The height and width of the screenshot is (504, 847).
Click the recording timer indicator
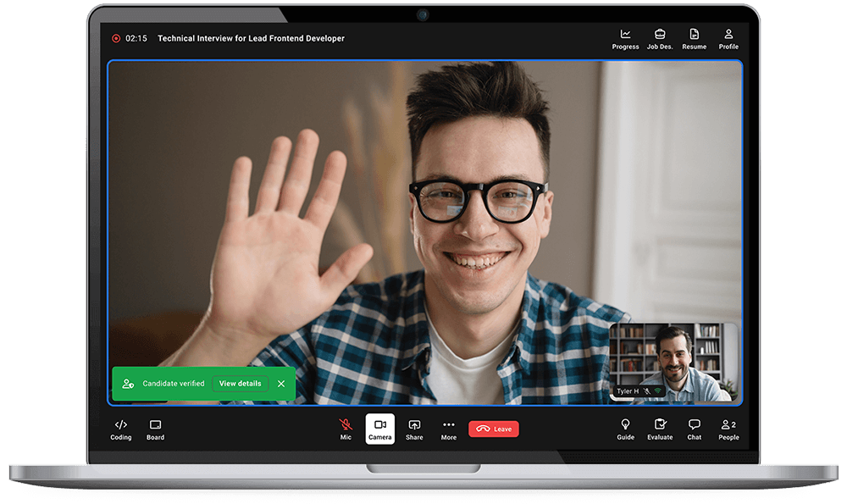pos(129,38)
